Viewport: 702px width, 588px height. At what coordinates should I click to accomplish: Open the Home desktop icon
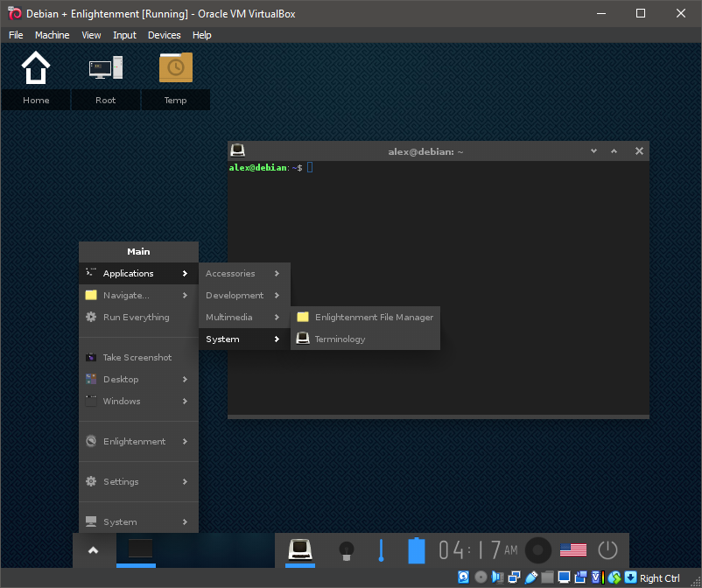[x=36, y=68]
